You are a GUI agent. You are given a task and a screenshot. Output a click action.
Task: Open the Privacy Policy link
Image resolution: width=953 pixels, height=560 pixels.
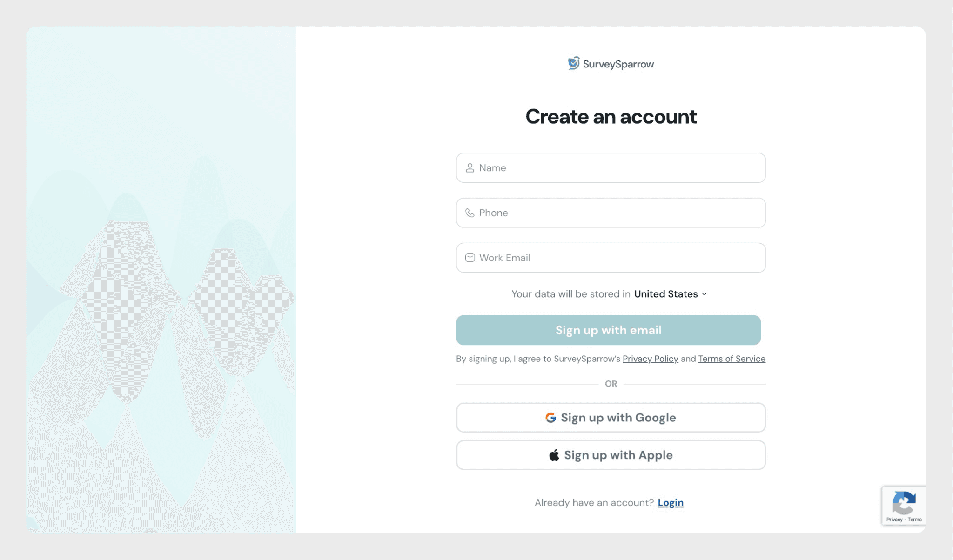point(650,359)
